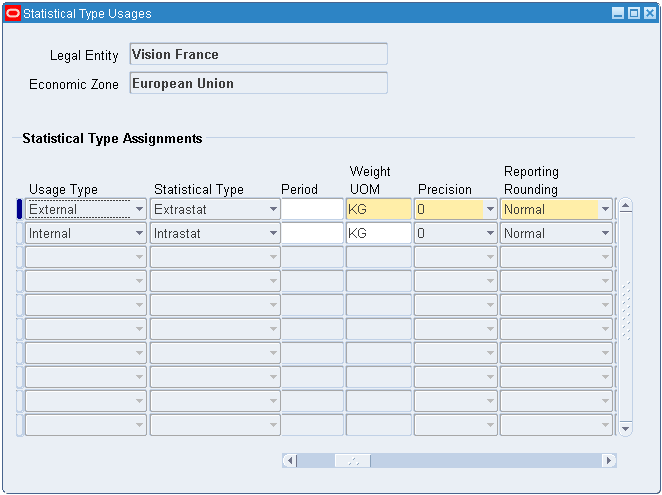
Task: Open Usage Type dropdown showing Internal
Action: [86, 233]
